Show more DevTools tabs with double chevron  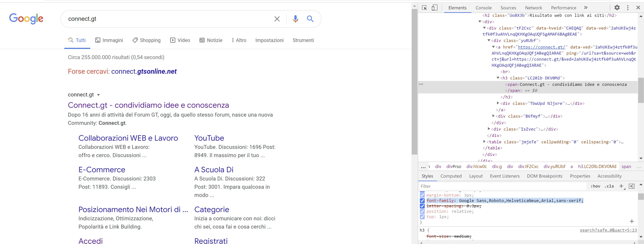586,8
